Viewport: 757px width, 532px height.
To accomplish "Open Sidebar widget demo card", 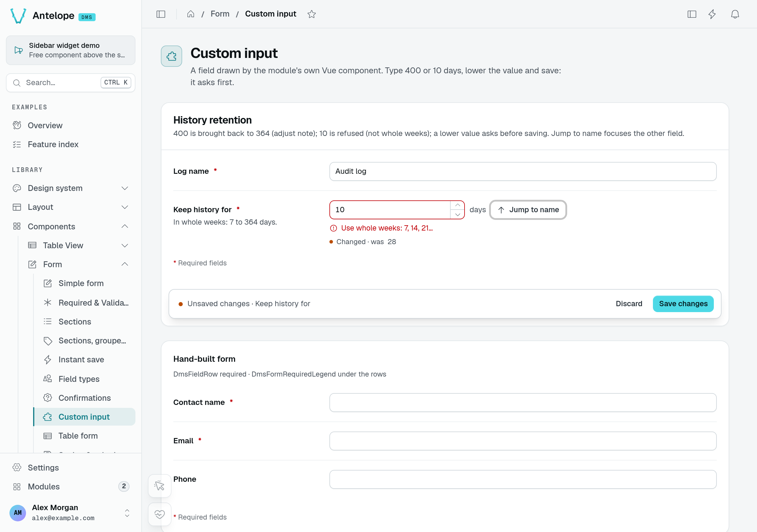I will (x=71, y=50).
